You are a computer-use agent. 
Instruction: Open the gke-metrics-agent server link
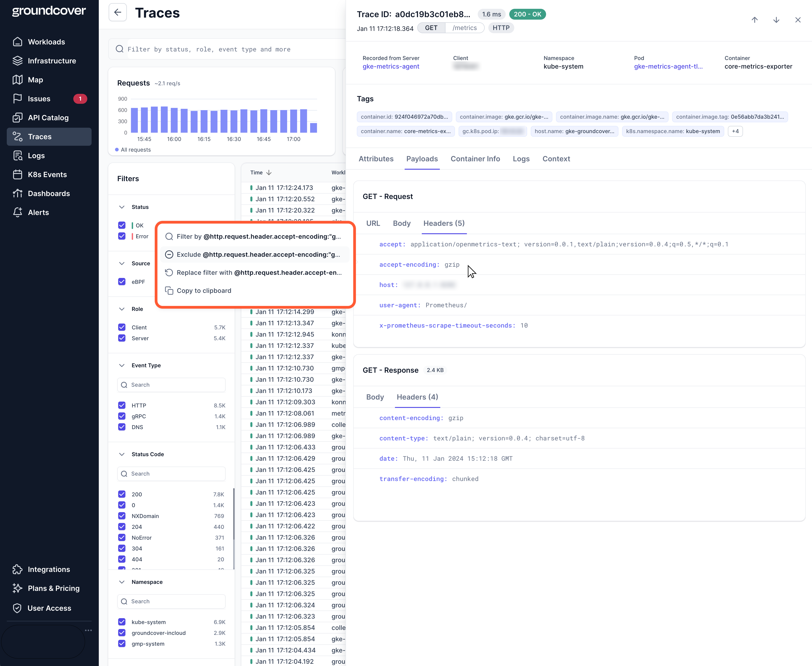point(390,66)
